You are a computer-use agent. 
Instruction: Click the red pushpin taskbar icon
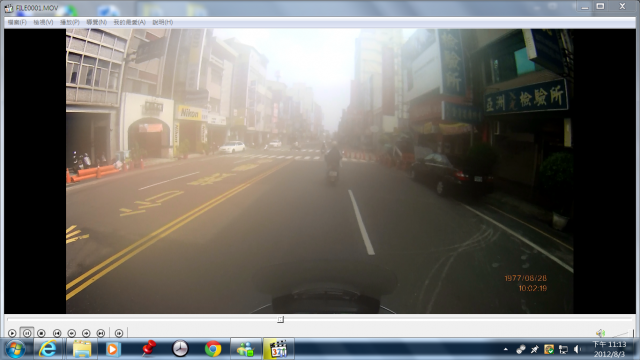pyautogui.click(x=149, y=349)
